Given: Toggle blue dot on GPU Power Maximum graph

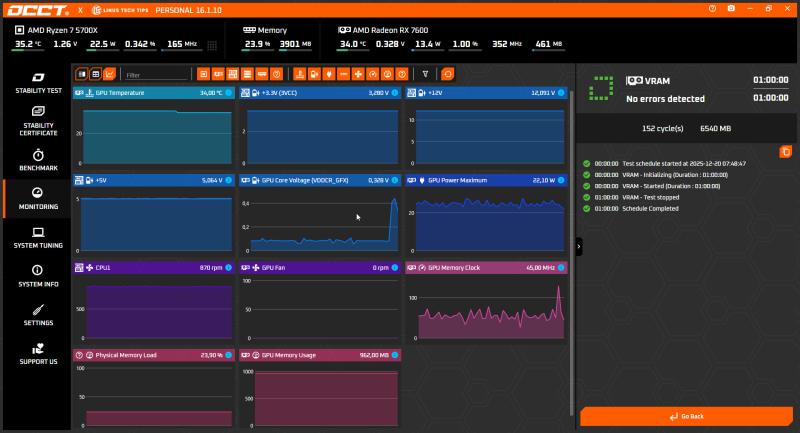Looking at the screenshot, I should (561, 180).
